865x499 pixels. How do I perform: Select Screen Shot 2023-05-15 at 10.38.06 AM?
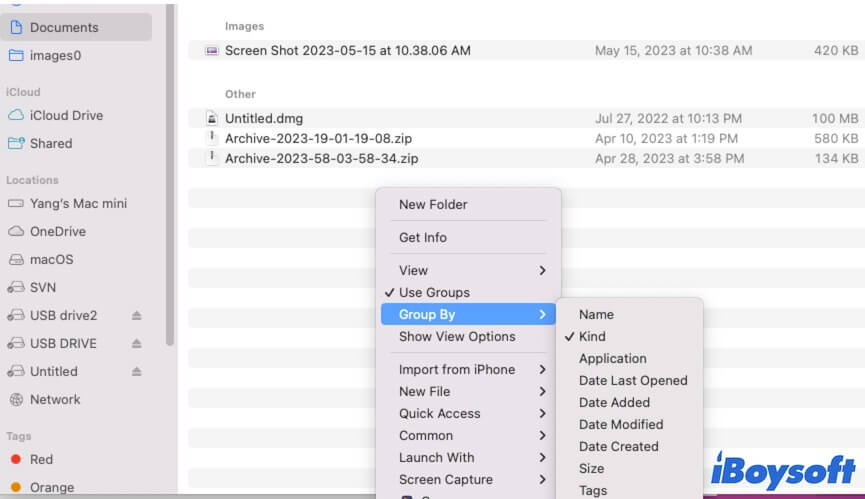348,50
